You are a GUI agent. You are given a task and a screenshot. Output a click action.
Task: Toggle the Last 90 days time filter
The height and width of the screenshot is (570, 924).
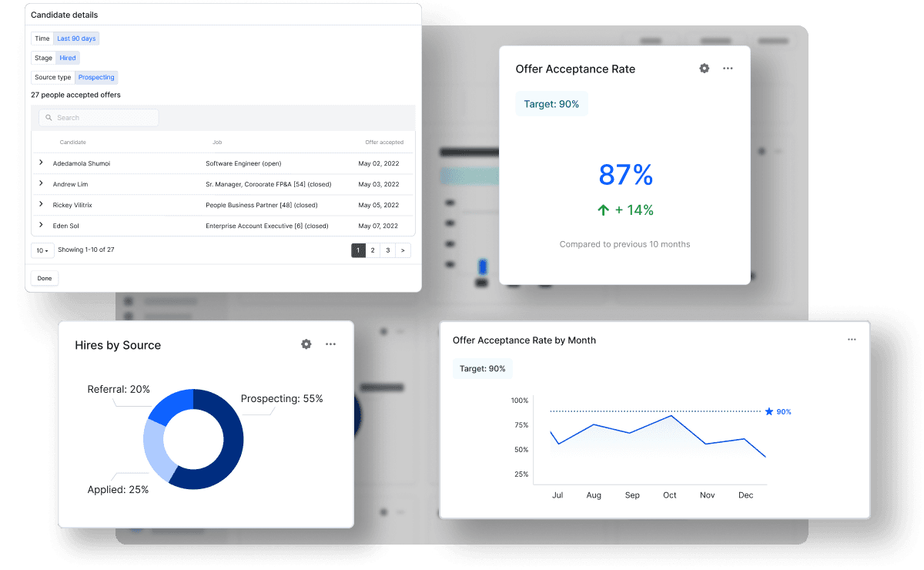point(75,38)
